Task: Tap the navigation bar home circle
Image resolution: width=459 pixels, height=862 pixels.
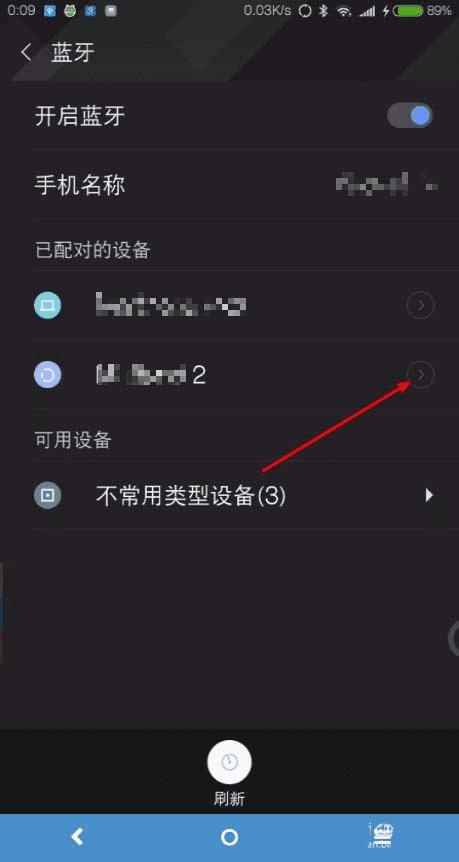Action: (x=229, y=837)
